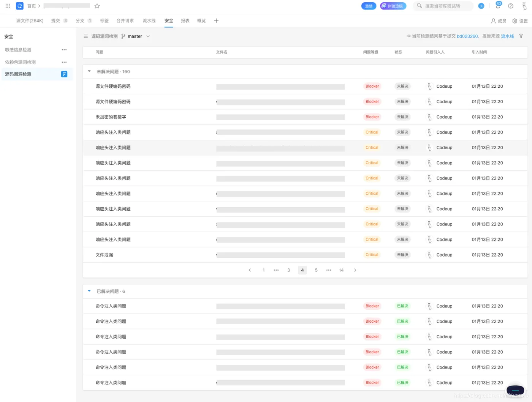
Task: Go to 首页 breadcrumb
Action: pos(32,6)
